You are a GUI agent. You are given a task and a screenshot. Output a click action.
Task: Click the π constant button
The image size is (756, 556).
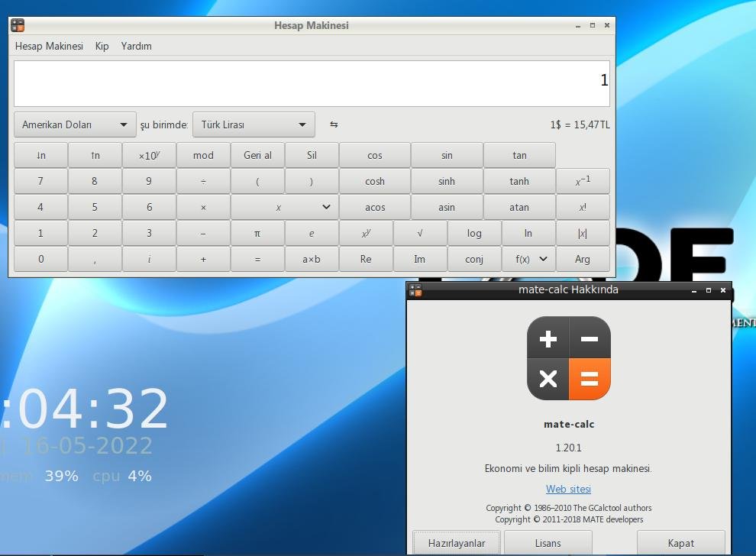[x=257, y=234]
